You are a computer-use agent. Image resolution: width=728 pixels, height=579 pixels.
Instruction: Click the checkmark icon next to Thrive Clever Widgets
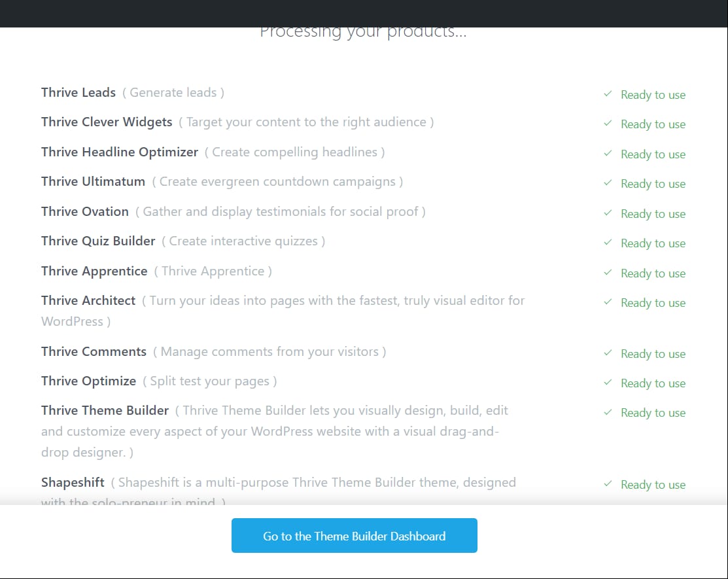[607, 124]
